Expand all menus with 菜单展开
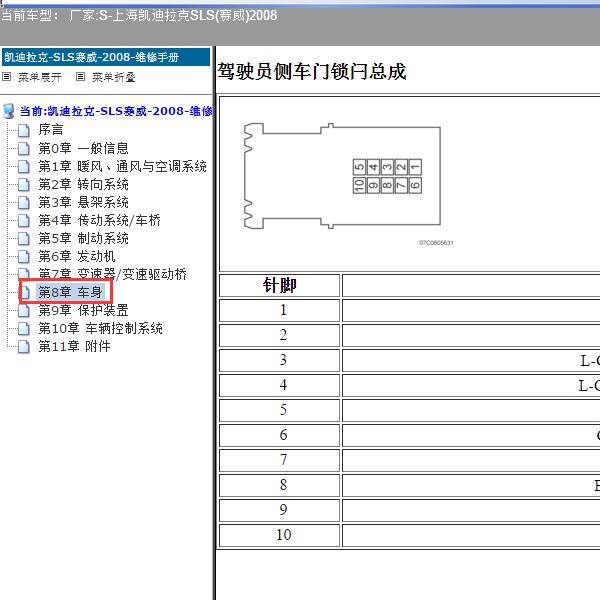 40,77
